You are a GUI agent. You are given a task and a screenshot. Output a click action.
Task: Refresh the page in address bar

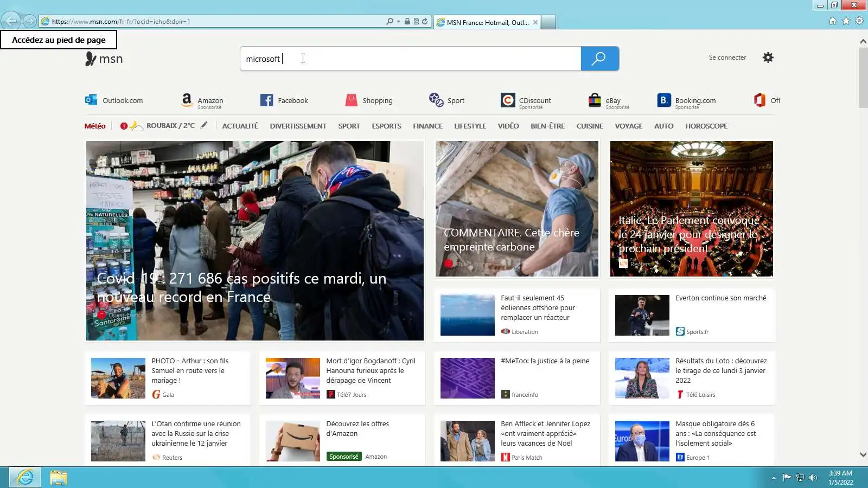pyautogui.click(x=425, y=22)
